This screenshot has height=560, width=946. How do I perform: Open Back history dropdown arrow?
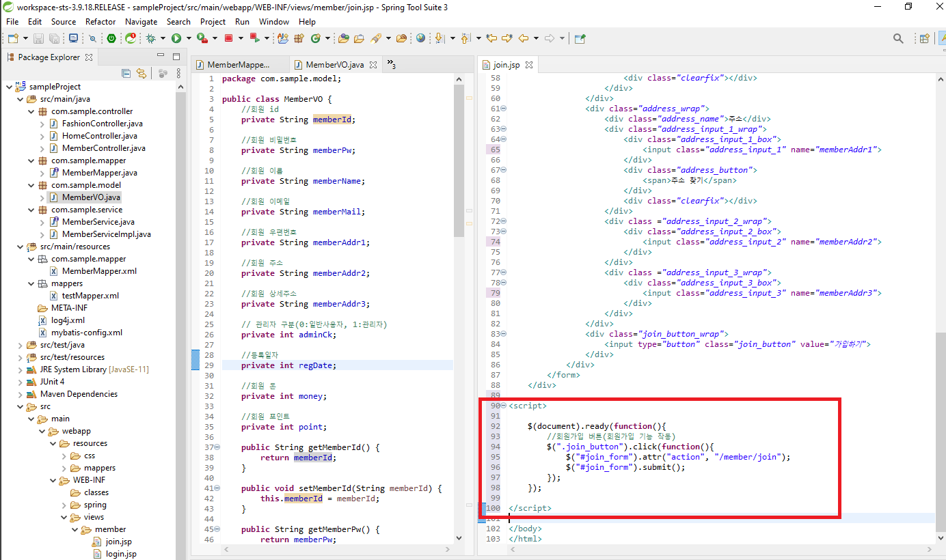pos(536,38)
